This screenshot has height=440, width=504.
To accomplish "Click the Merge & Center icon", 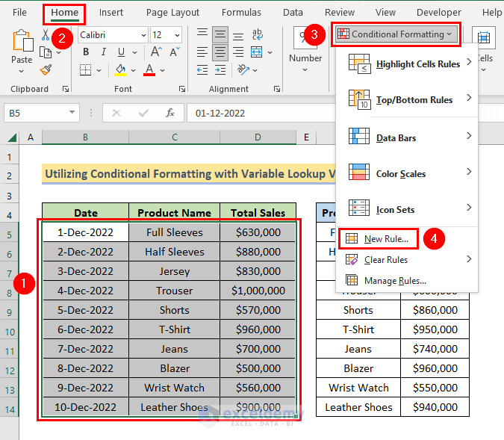I will tap(257, 52).
